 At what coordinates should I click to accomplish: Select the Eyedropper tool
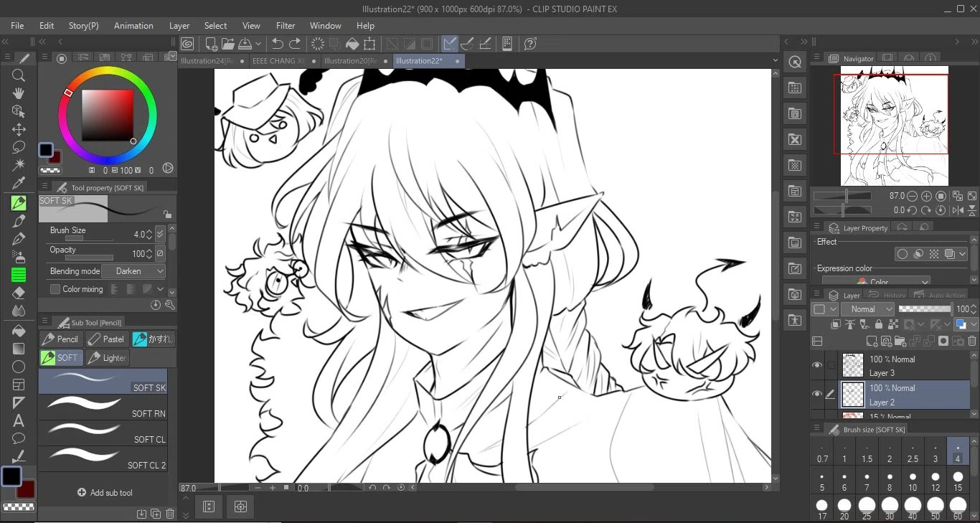click(19, 184)
